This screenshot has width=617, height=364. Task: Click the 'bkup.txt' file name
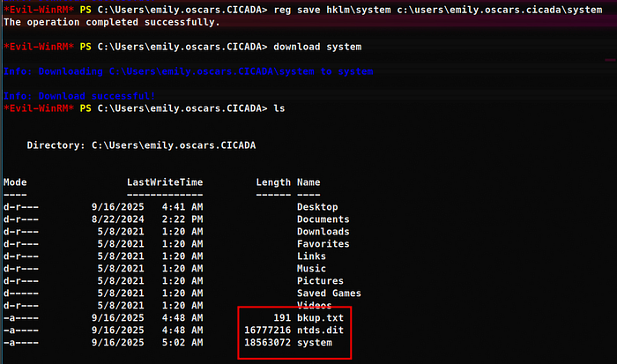click(x=320, y=318)
